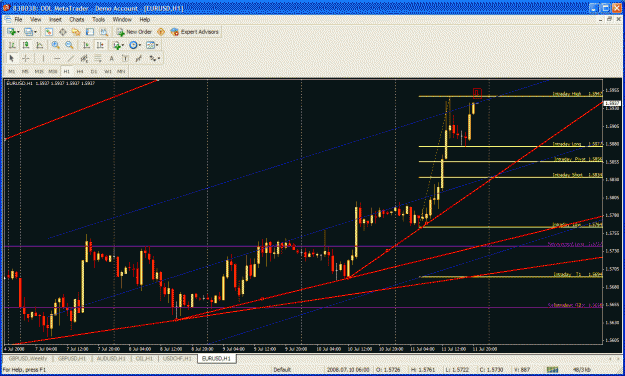
Task: Select the Text tool (A)
Action: coord(112,58)
